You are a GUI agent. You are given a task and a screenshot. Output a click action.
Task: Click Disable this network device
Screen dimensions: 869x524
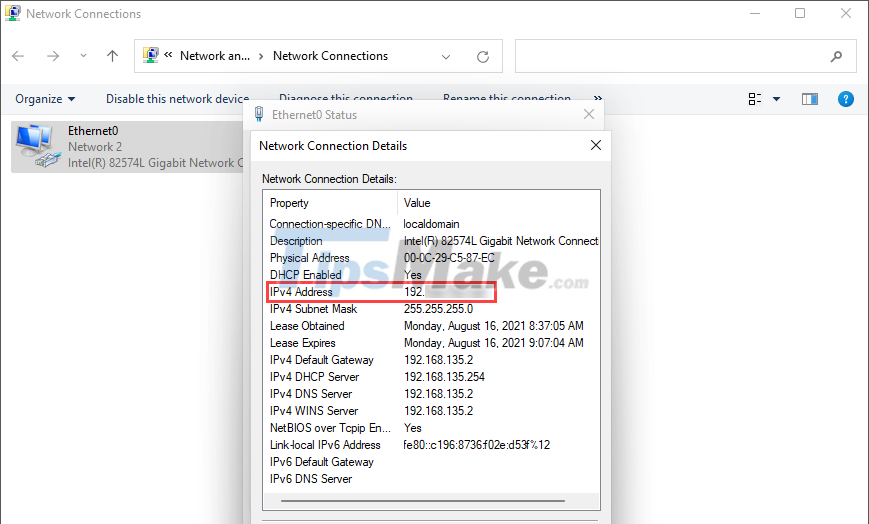(177, 99)
